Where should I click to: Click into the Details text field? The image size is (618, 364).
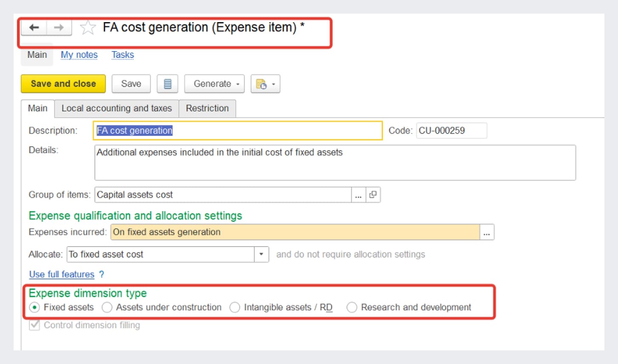pos(335,163)
